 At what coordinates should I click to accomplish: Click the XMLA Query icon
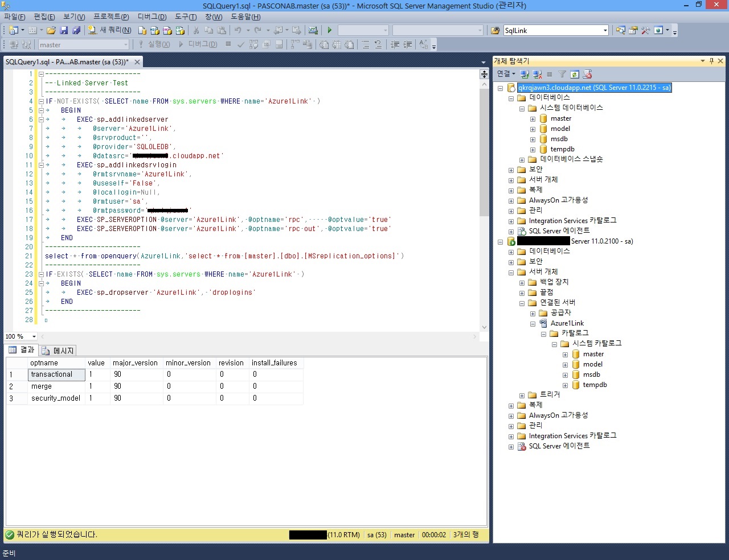coord(180,30)
